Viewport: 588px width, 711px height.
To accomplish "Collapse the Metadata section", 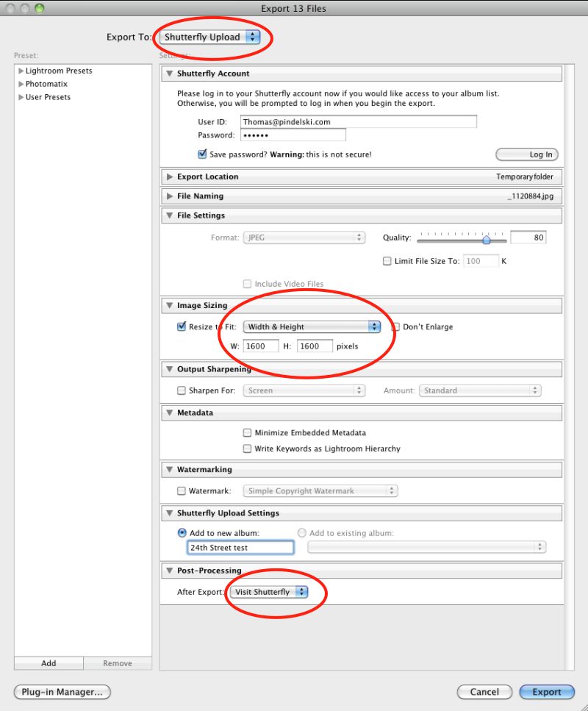I will click(170, 412).
